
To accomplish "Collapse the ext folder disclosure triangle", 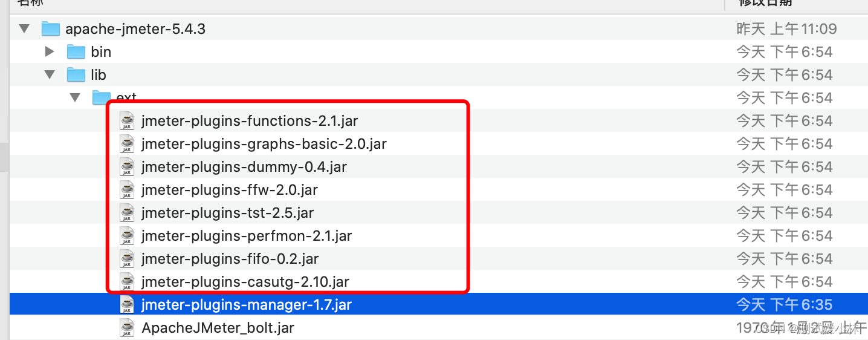I will click(75, 97).
